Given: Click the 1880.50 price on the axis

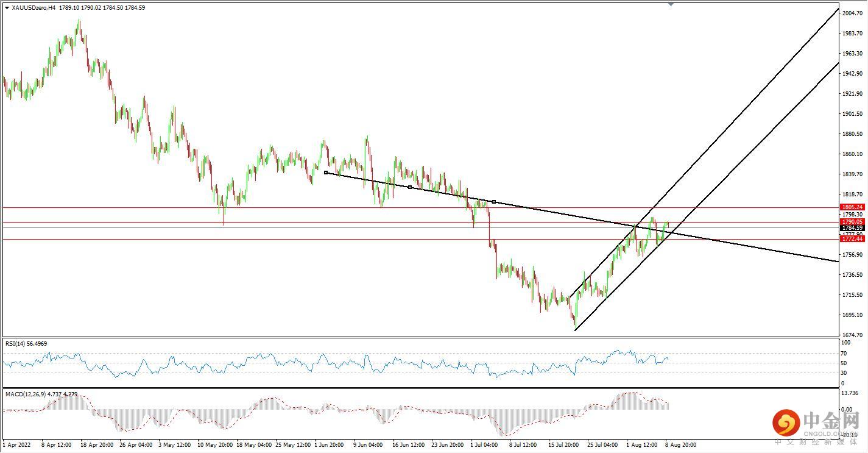Looking at the screenshot, I should 852,134.
